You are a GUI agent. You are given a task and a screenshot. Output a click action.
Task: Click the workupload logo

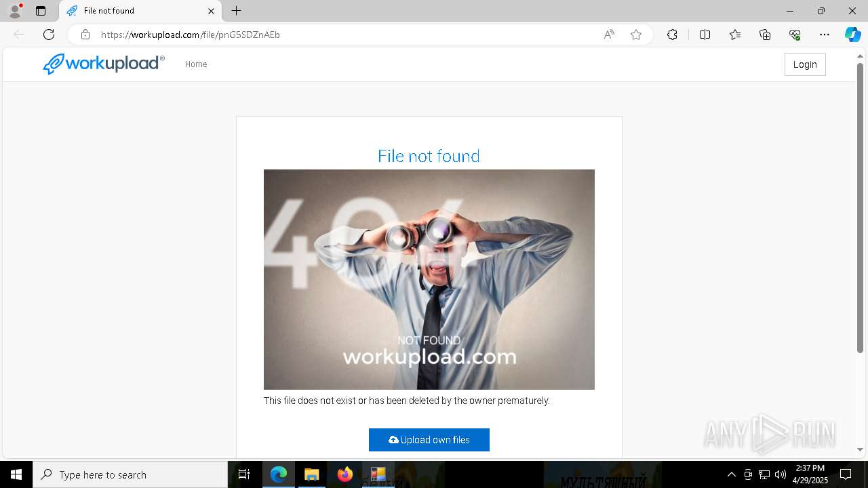pos(104,64)
